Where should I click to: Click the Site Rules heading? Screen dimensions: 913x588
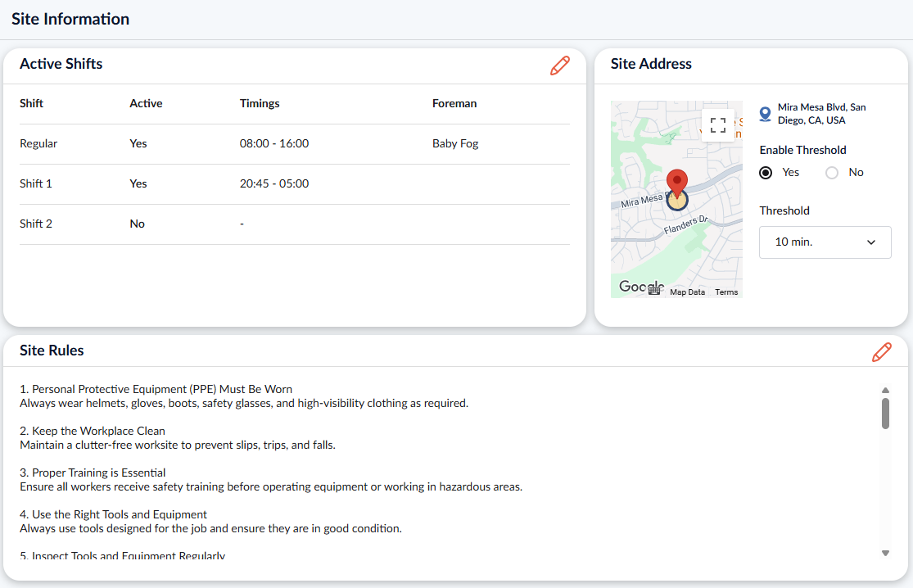(52, 351)
